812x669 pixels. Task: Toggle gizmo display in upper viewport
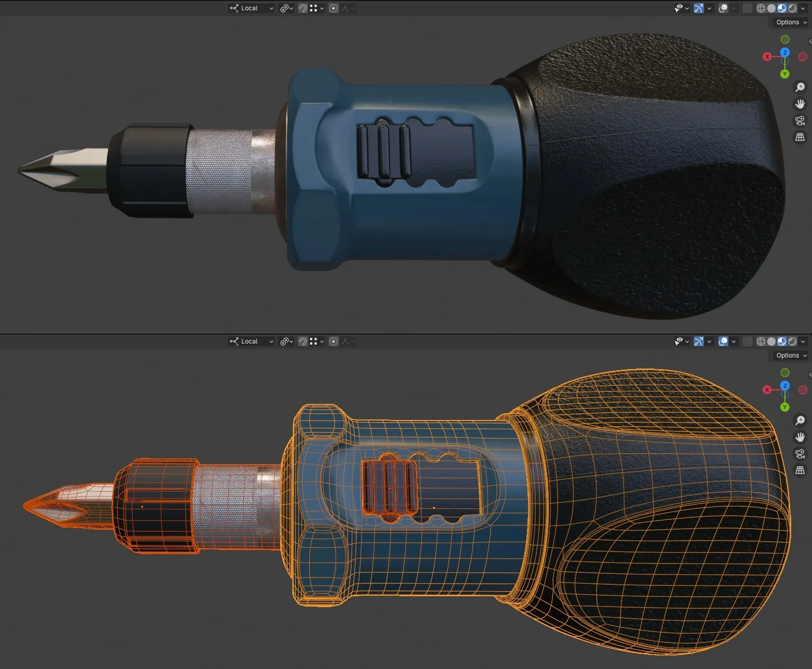coord(699,8)
